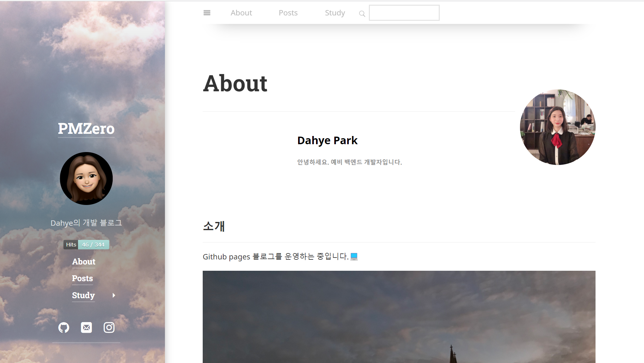The width and height of the screenshot is (644, 363).
Task: Open the Instagram icon link
Action: click(109, 327)
